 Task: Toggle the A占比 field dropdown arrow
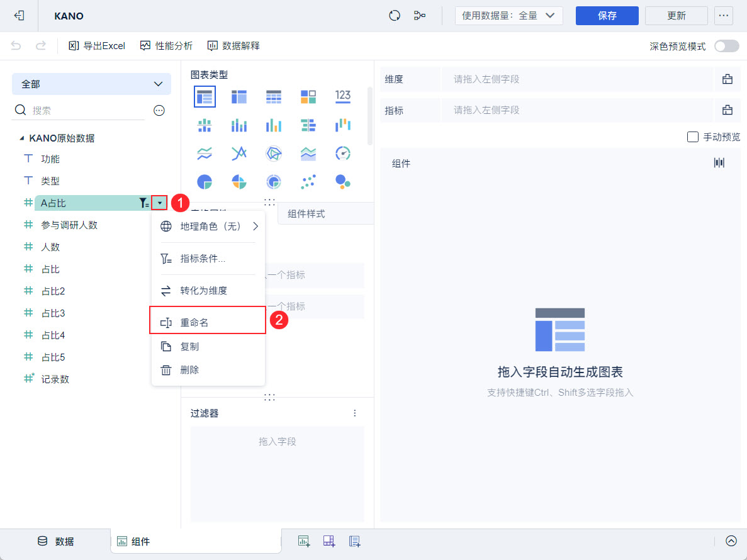click(x=160, y=203)
